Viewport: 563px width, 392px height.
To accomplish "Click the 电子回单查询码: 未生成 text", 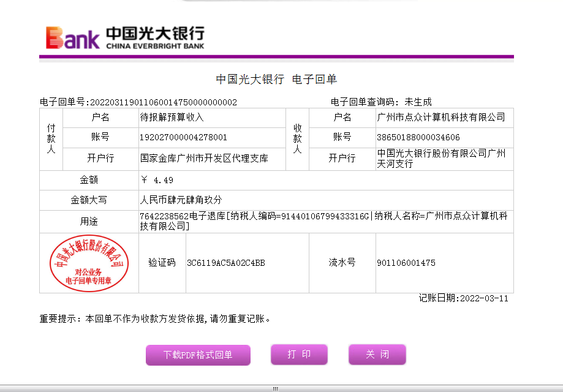I will click(381, 102).
